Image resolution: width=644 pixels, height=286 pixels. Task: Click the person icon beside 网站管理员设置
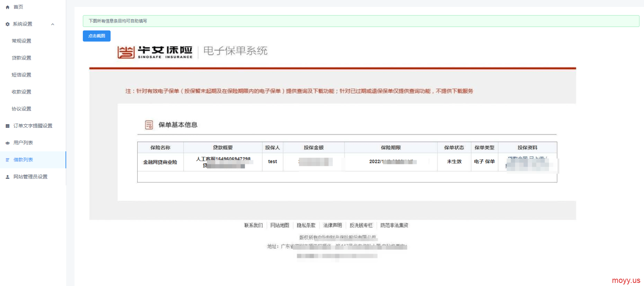(x=7, y=177)
